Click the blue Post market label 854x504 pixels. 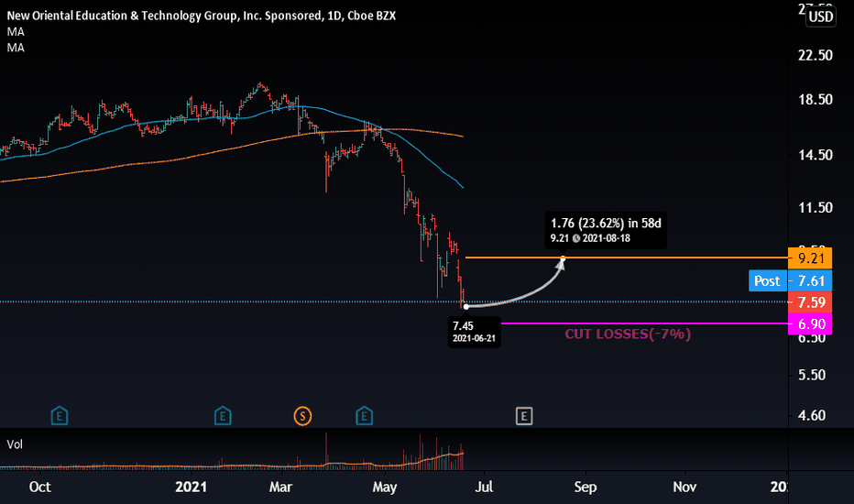(767, 280)
